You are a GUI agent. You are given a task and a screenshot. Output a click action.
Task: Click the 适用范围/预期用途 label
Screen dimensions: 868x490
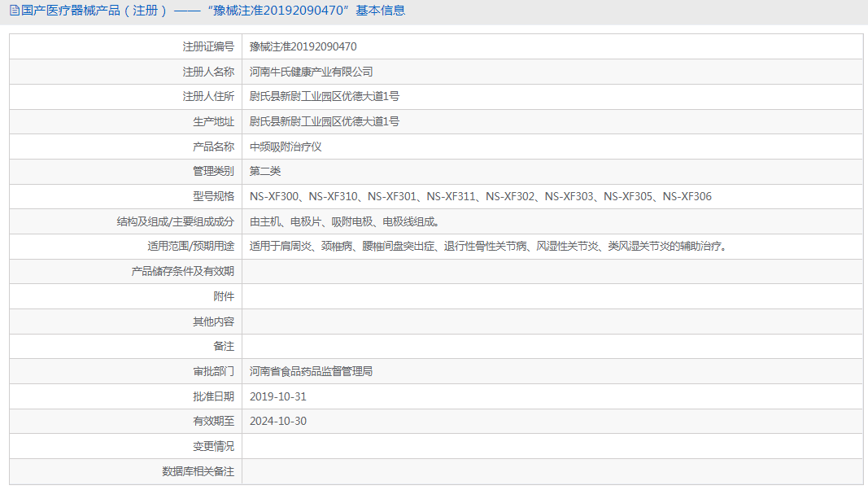(x=190, y=246)
